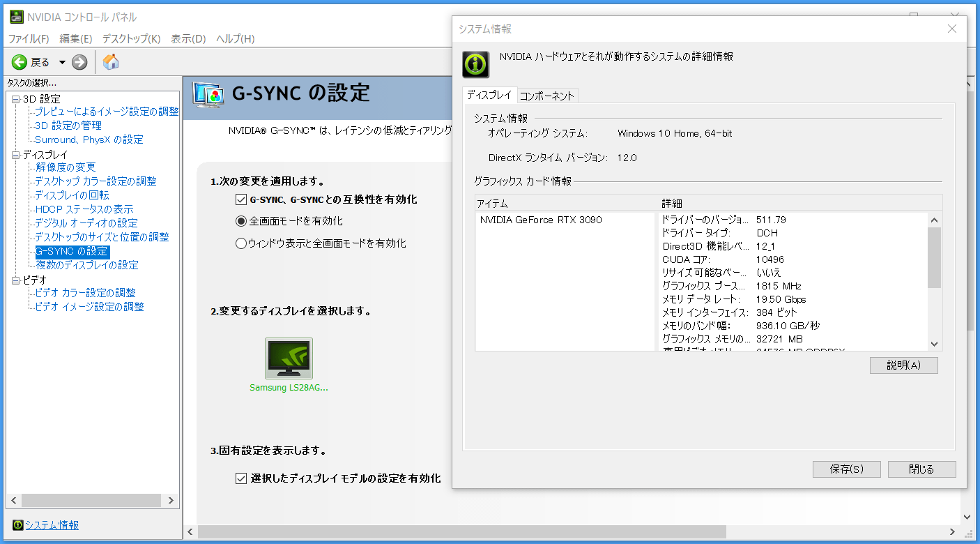The image size is (980, 544).
Task: Close the システム情報 dialog with X
Action: [952, 29]
